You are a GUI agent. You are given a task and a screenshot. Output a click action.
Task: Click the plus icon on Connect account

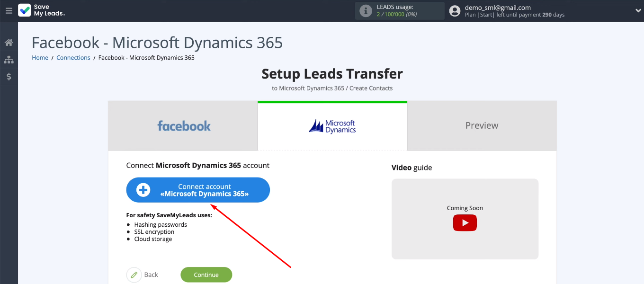coord(143,190)
